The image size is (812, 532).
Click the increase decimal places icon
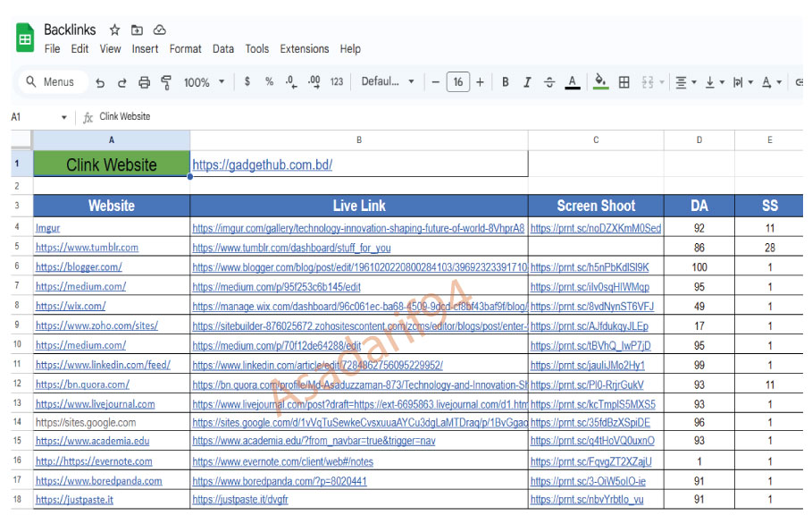(x=312, y=80)
